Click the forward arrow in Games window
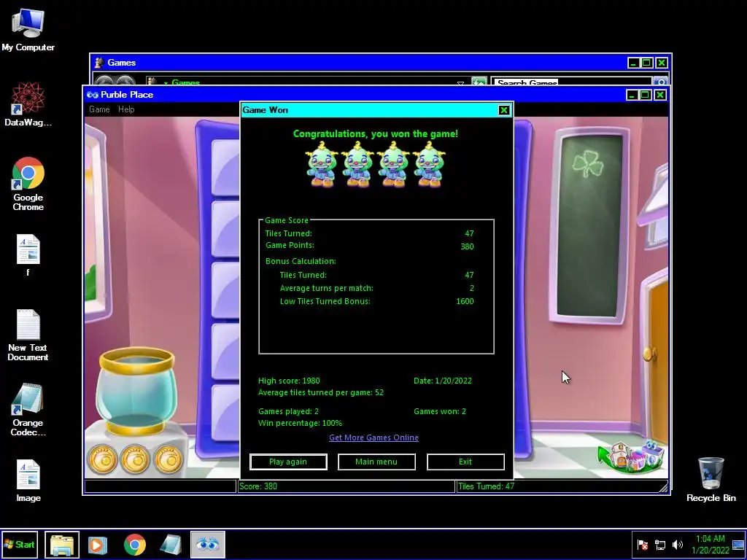Image resolution: width=747 pixels, height=560 pixels. coord(125,81)
